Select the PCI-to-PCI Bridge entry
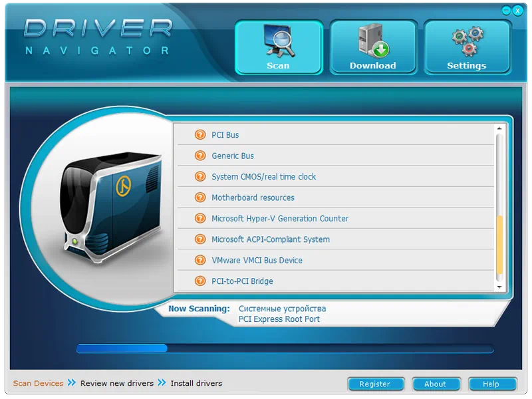 pos(242,281)
